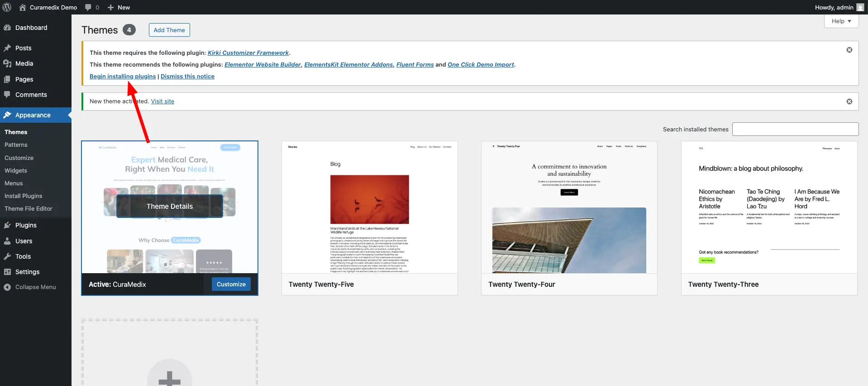Open Themes submenu item
Screen dimensions: 868x386
click(x=16, y=132)
